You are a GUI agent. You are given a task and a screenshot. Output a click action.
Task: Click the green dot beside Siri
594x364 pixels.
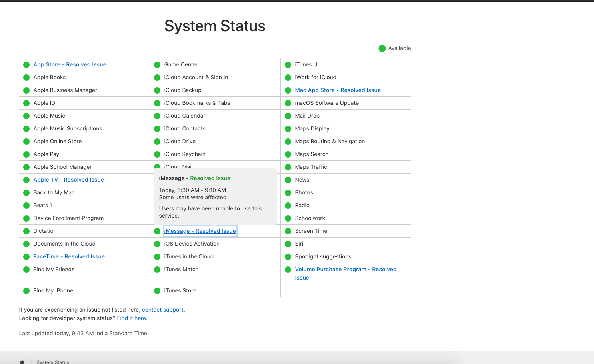[288, 244]
